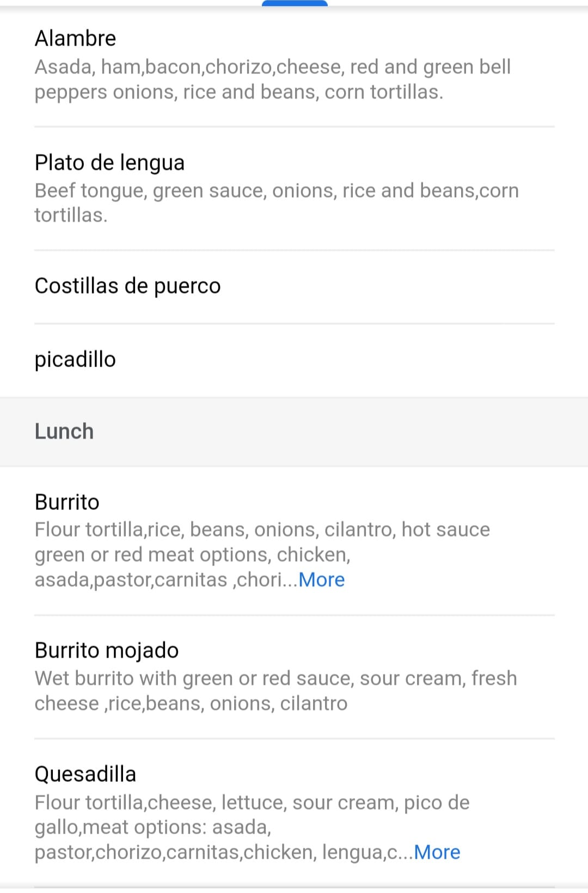Viewport: 588px width, 893px height.
Task: Tap the 'Asada, ham,bacon,chorizo' ingredients line
Action: point(272,67)
